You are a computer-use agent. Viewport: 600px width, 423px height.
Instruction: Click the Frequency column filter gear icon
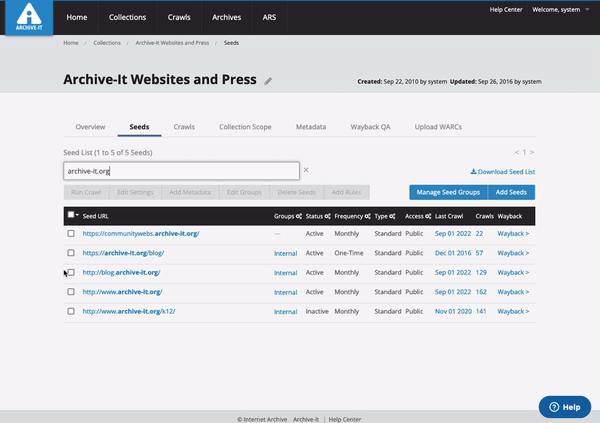point(368,216)
